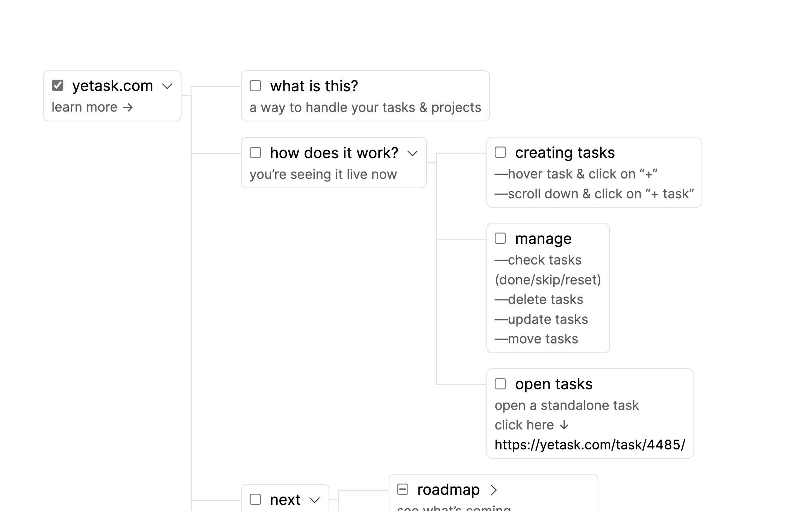The width and height of the screenshot is (812, 511).
Task: Toggle the 'next' task checkbox
Action: pos(255,499)
